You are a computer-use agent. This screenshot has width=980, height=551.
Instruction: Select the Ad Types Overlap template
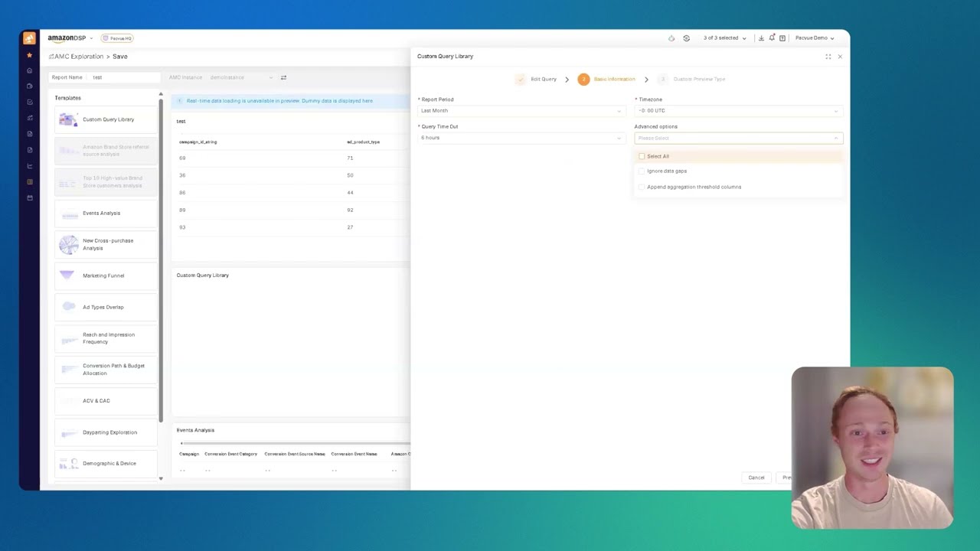point(106,307)
